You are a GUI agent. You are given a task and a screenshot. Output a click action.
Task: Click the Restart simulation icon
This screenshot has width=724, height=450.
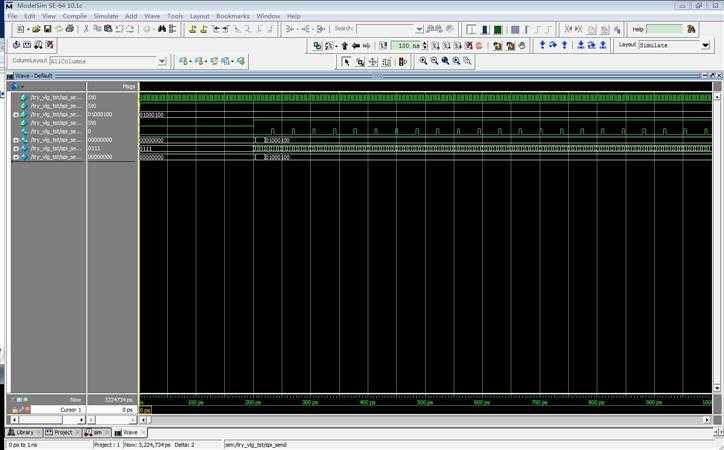tap(383, 46)
